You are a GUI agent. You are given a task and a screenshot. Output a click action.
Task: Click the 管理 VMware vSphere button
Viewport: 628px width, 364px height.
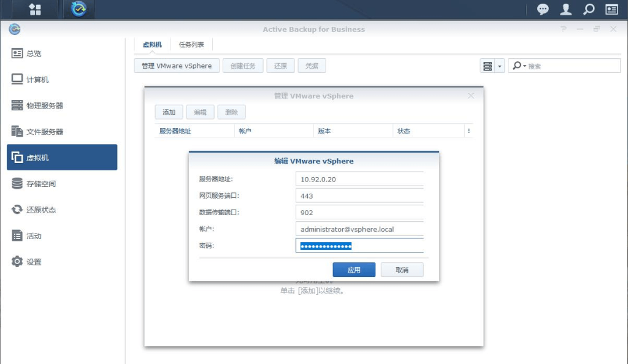pos(177,66)
